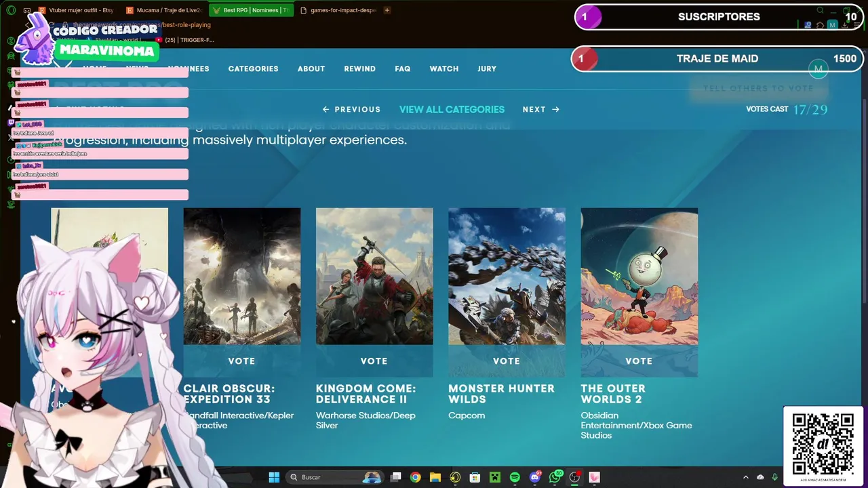
Task: Open Task View on the taskbar
Action: point(396,477)
